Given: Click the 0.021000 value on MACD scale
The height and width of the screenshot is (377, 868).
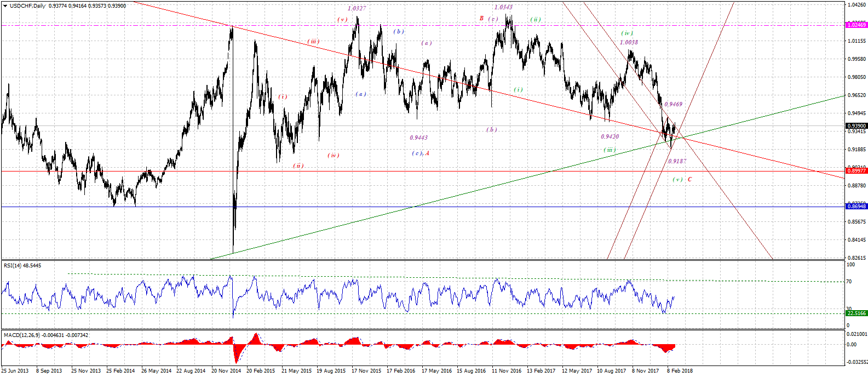Looking at the screenshot, I should [x=856, y=334].
